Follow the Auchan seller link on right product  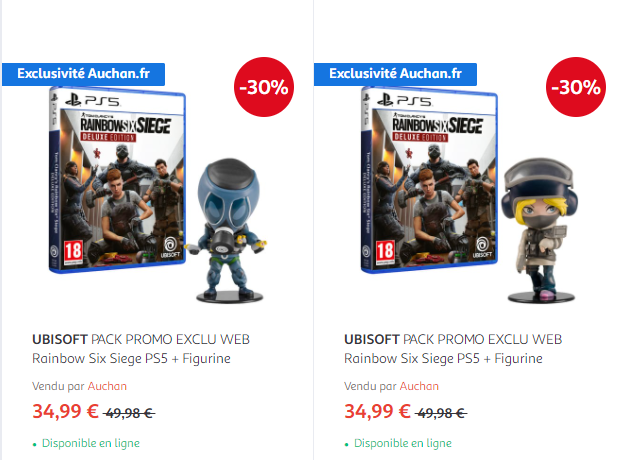(x=419, y=386)
